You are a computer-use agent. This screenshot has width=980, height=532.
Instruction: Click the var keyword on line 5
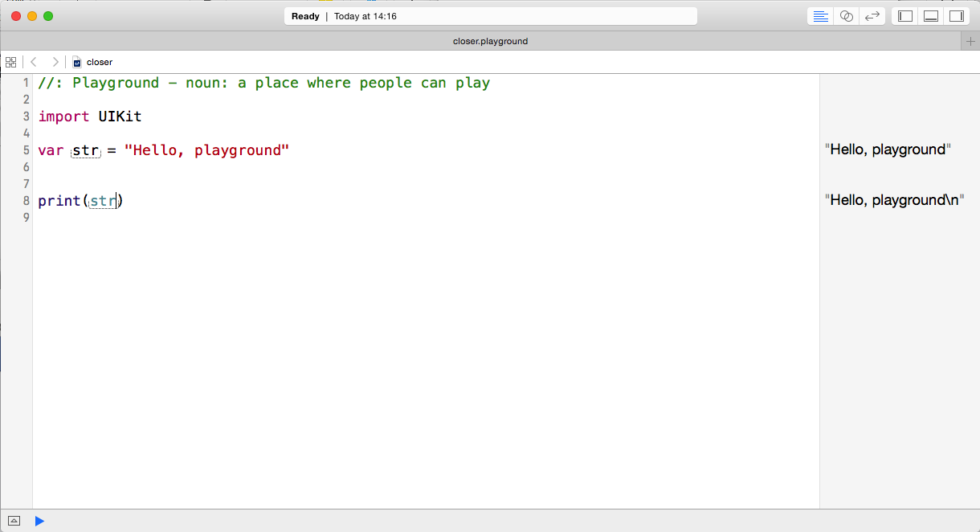coord(51,150)
